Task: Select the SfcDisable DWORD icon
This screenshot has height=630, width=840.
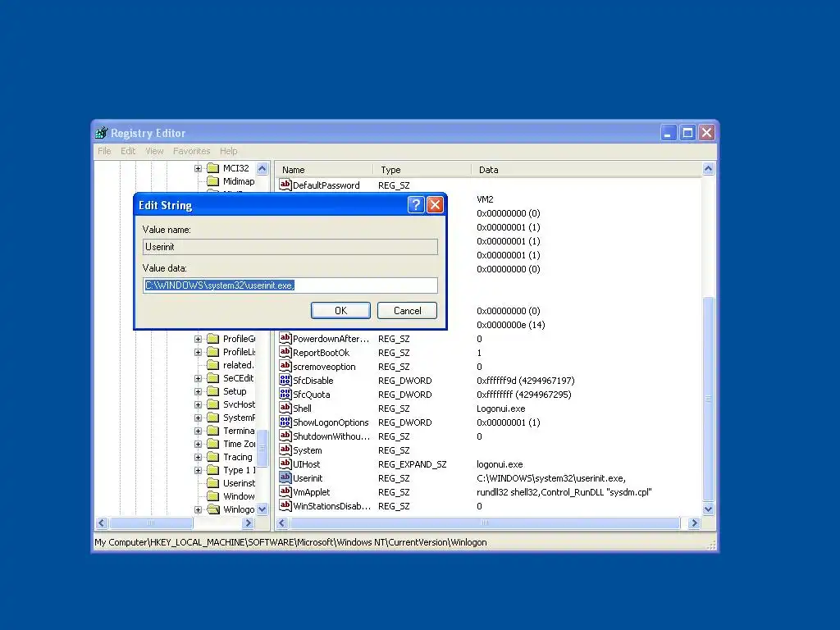Action: [x=285, y=381]
